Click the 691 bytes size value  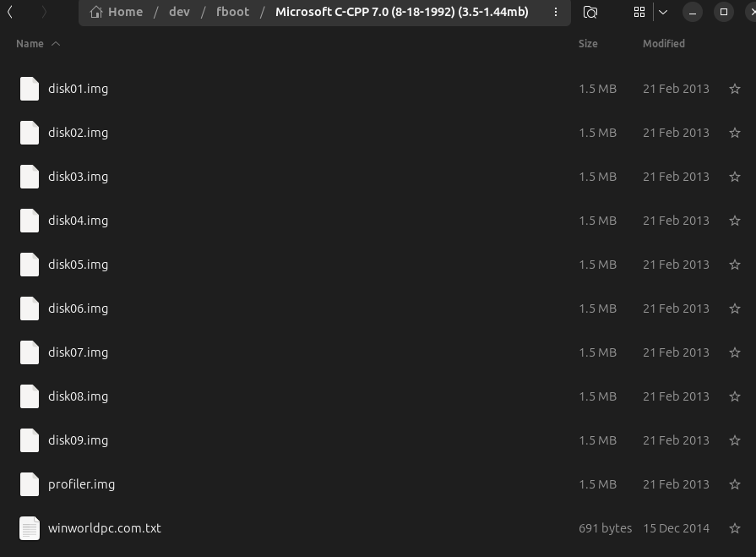click(x=605, y=528)
